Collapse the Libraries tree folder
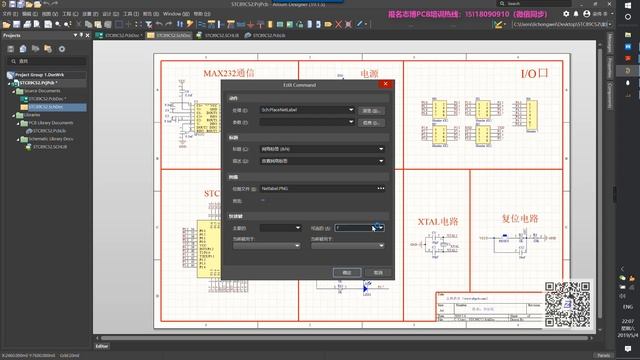640x360 pixels. point(13,115)
